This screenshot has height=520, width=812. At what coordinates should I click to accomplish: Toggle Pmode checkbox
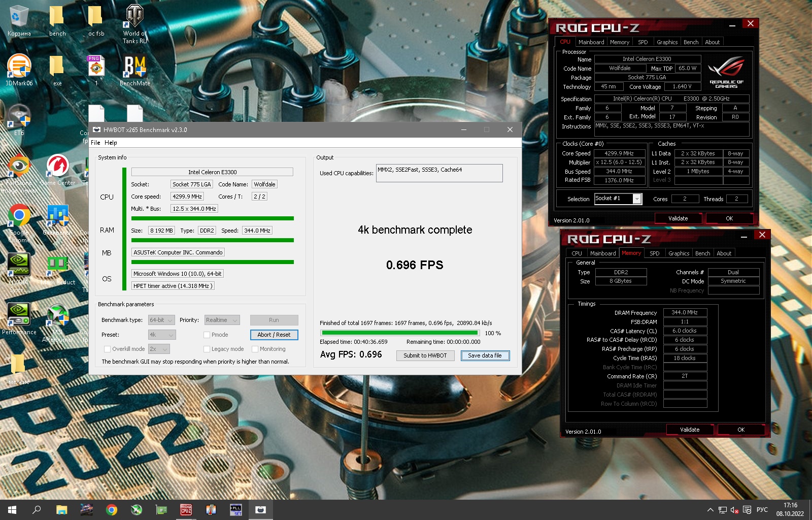coord(207,335)
